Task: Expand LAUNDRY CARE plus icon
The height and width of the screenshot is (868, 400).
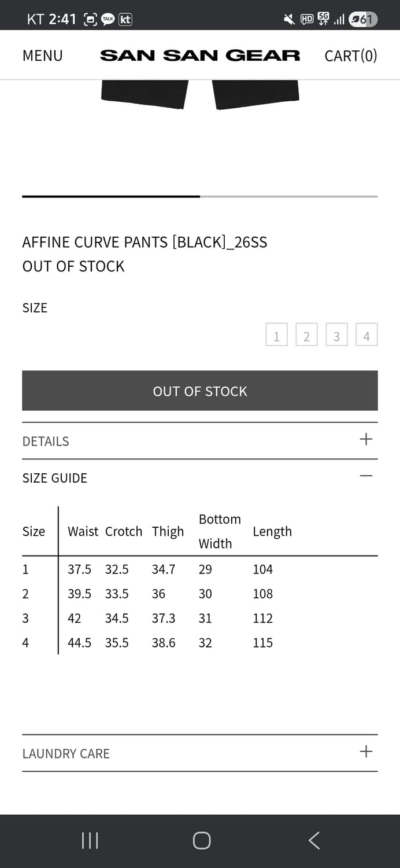Action: click(x=366, y=752)
